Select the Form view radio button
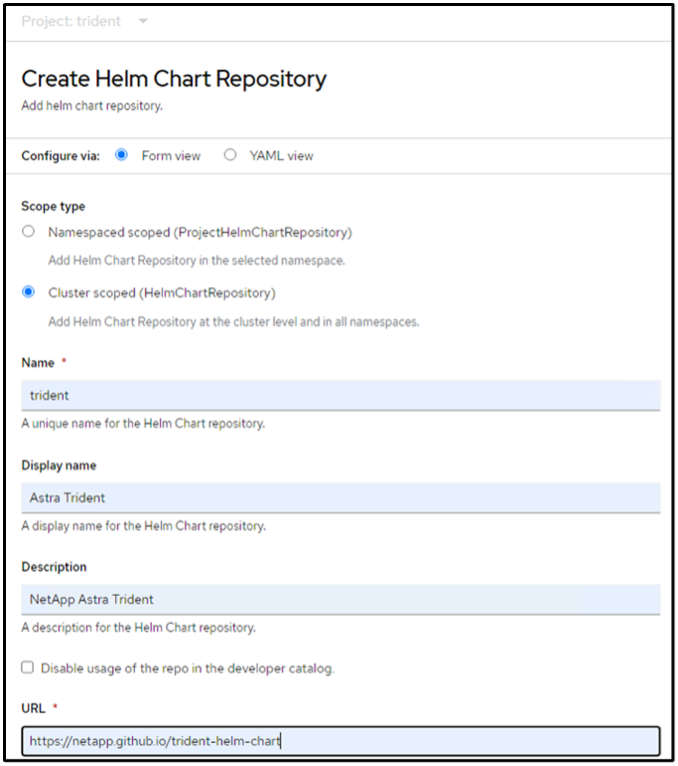The image size is (678, 766). [122, 155]
